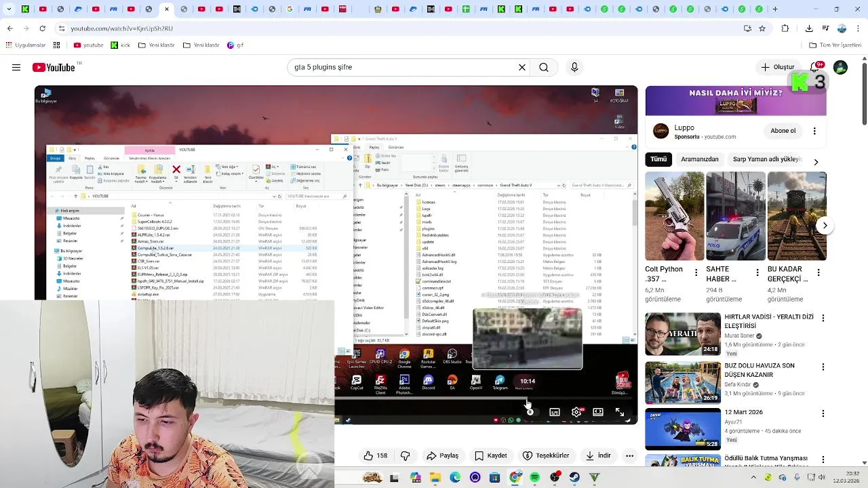The width and height of the screenshot is (868, 488).
Task: Open the gif bookmark
Action: (235, 45)
